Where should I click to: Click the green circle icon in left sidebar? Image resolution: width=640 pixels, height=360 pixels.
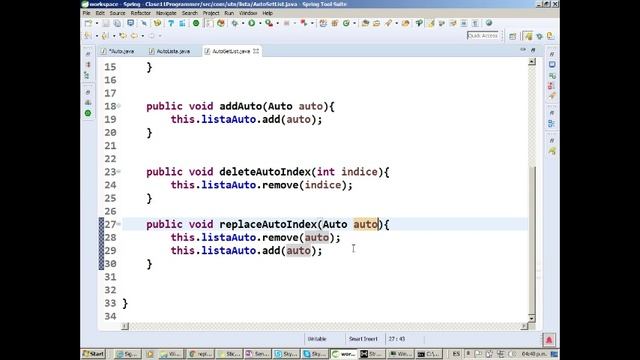click(x=88, y=113)
